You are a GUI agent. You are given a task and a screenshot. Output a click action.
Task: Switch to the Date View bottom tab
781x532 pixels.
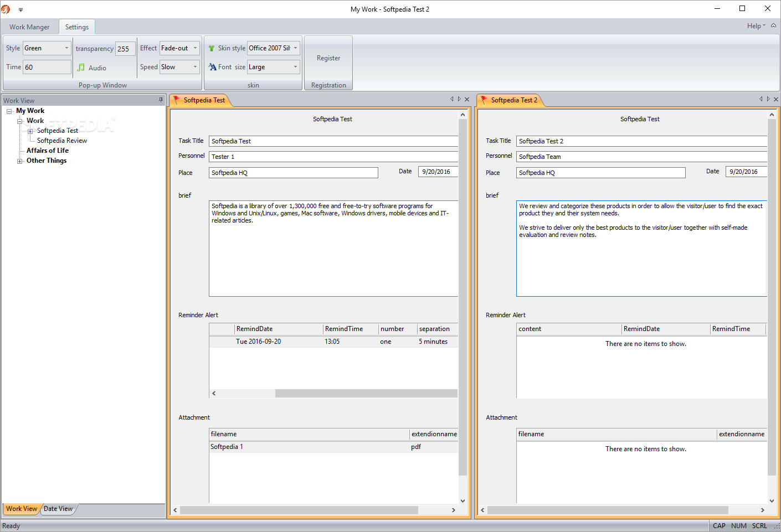pyautogui.click(x=58, y=509)
